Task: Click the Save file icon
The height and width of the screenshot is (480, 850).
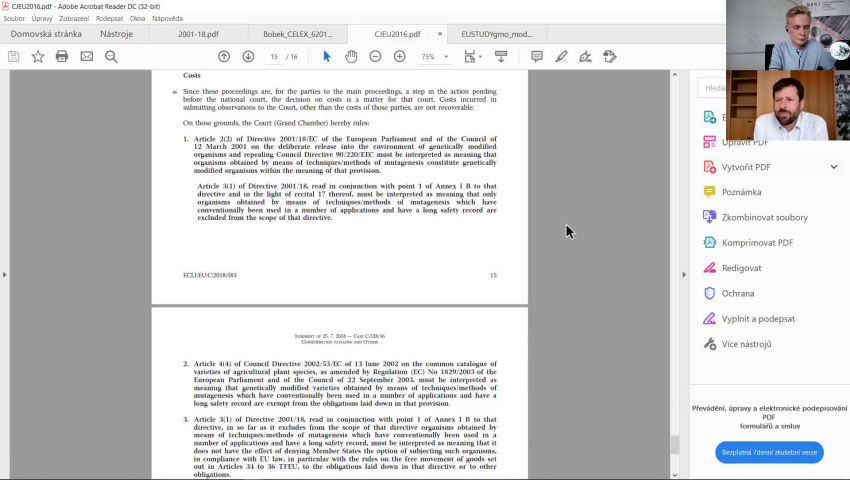Action: (14, 56)
